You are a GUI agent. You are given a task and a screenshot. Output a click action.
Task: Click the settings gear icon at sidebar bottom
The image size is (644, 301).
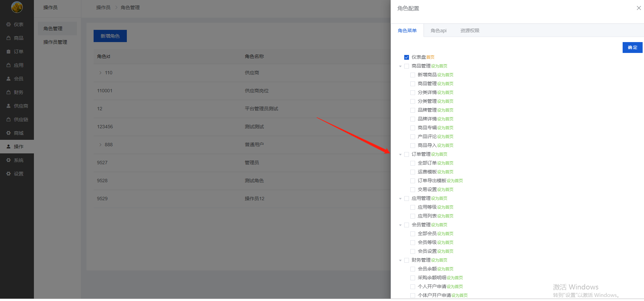8,174
